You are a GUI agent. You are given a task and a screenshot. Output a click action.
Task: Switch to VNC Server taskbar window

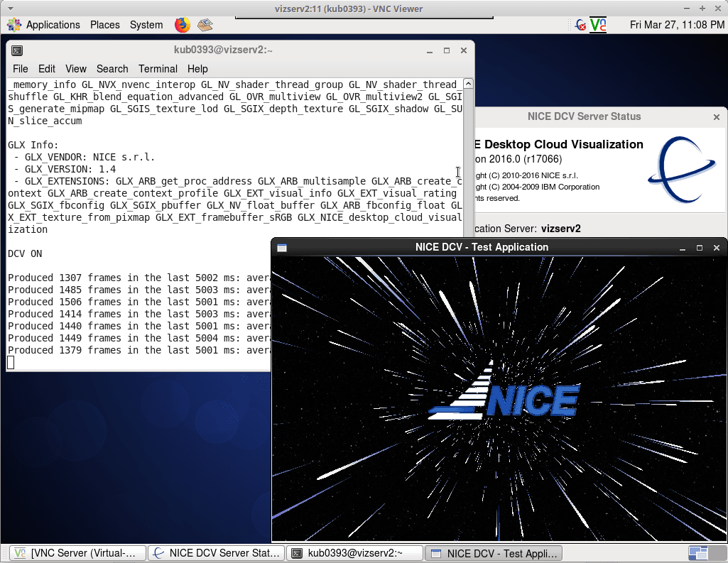pyautogui.click(x=77, y=553)
